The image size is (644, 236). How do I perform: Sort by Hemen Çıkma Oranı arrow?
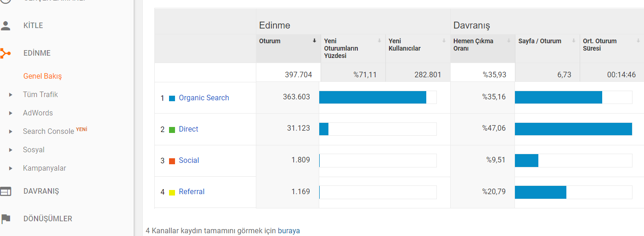pyautogui.click(x=508, y=41)
